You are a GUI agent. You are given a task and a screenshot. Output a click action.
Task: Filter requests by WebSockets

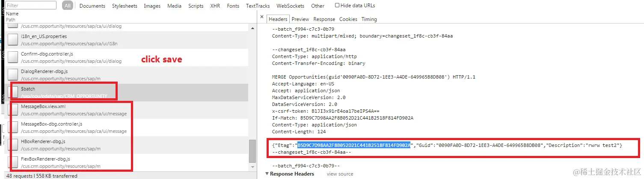(291, 6)
